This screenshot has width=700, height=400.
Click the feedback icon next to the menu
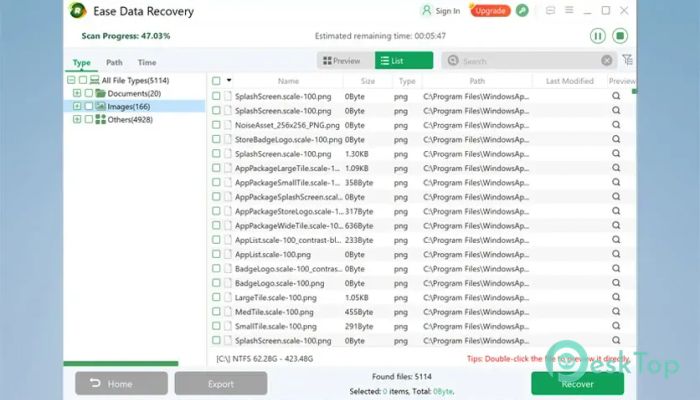(x=550, y=10)
